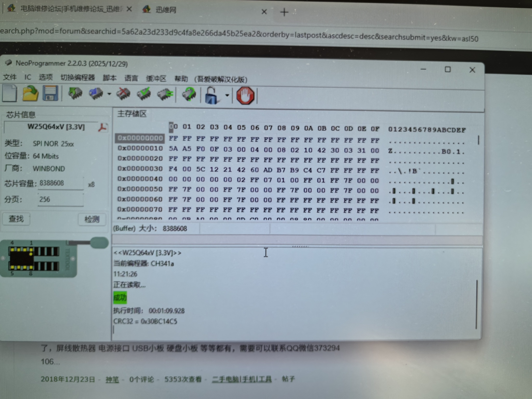
Task: Detect chip with question mark icon
Action: pos(189,95)
